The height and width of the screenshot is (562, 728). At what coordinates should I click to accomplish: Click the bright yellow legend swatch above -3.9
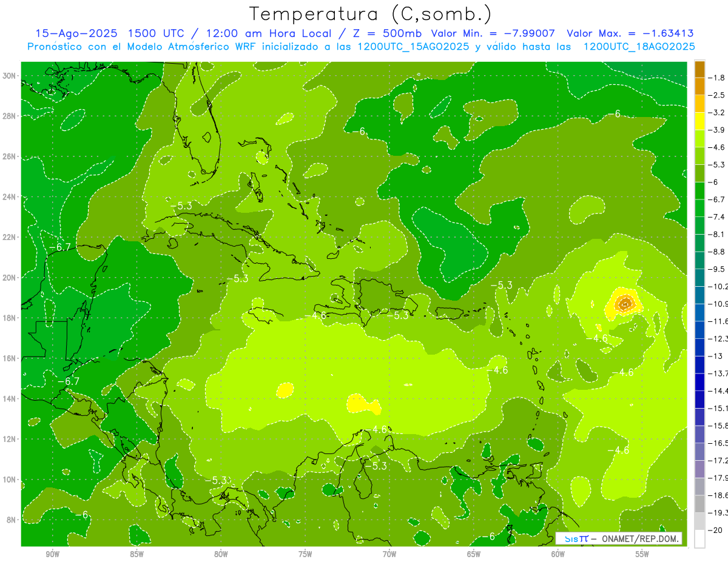699,121
